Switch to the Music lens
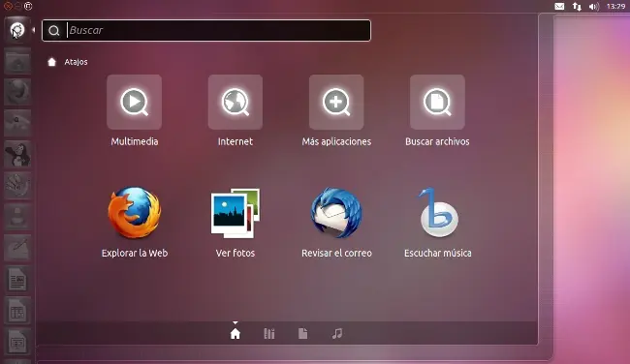This screenshot has height=364, width=630. [x=336, y=333]
